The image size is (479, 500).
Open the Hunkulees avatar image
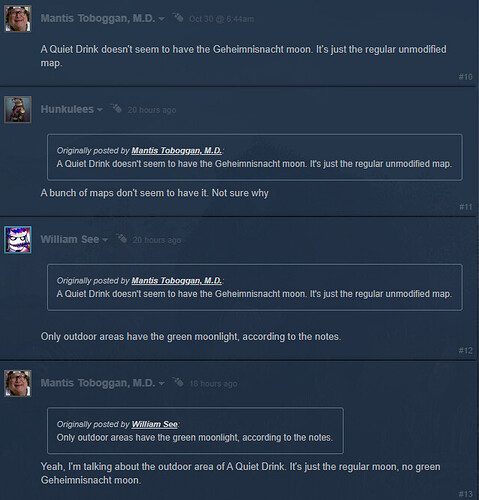click(x=18, y=110)
